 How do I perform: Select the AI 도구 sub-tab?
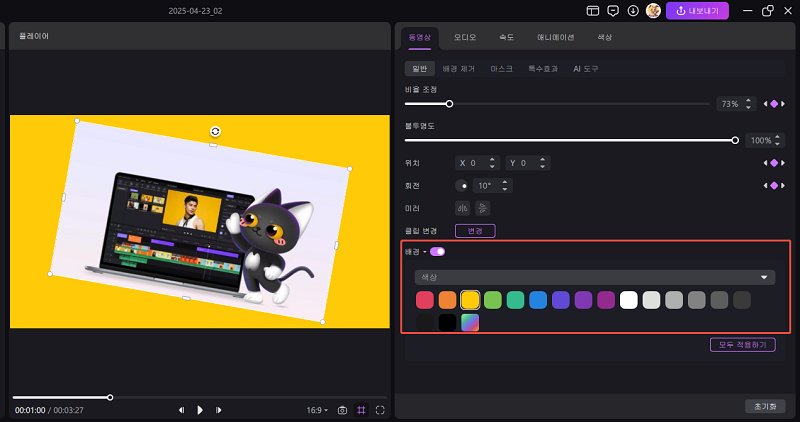[586, 68]
